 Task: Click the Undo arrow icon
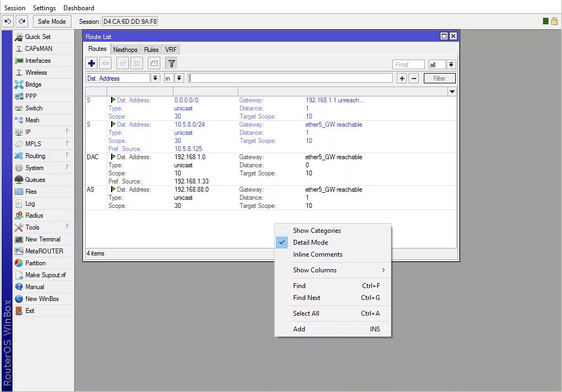tap(8, 22)
